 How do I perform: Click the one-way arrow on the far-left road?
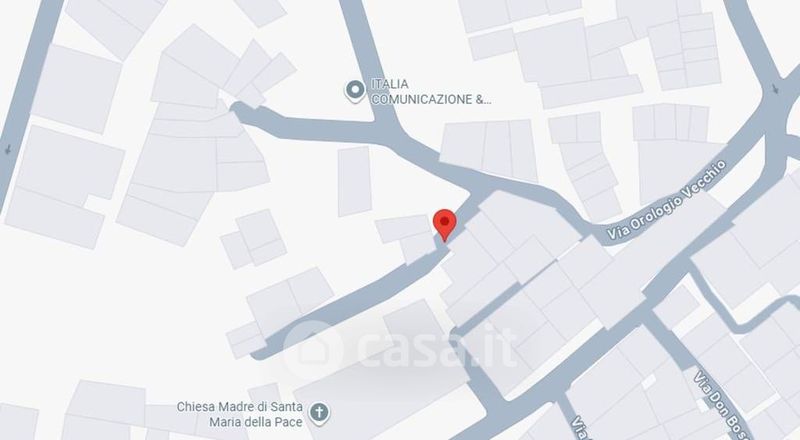[9, 150]
